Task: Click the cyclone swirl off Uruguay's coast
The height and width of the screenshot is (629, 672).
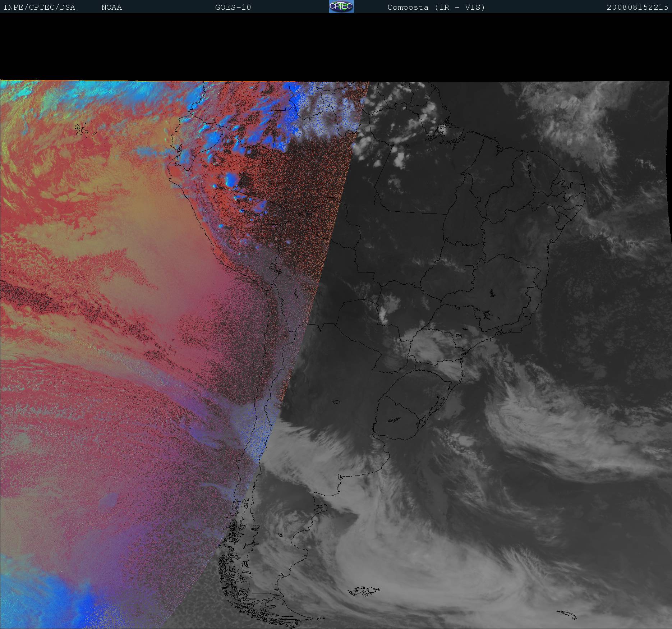Action: (517, 421)
